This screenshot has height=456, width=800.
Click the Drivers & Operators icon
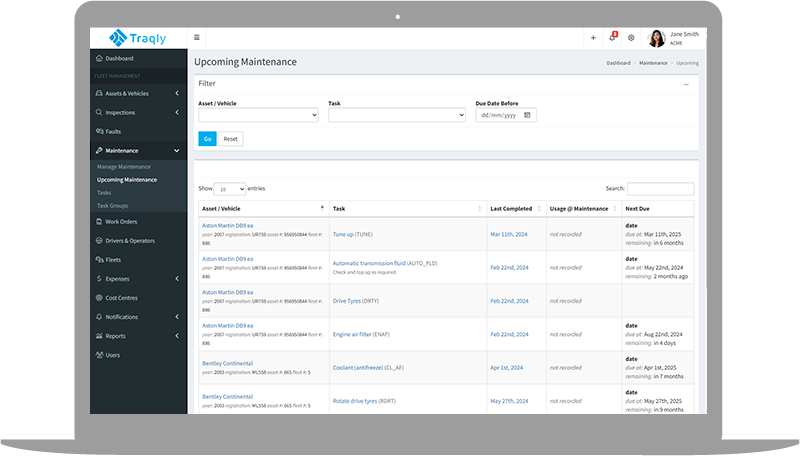(99, 241)
